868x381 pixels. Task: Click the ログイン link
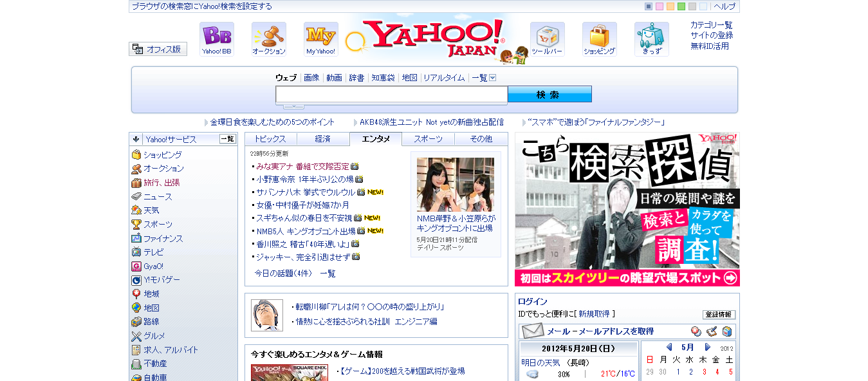click(x=533, y=301)
